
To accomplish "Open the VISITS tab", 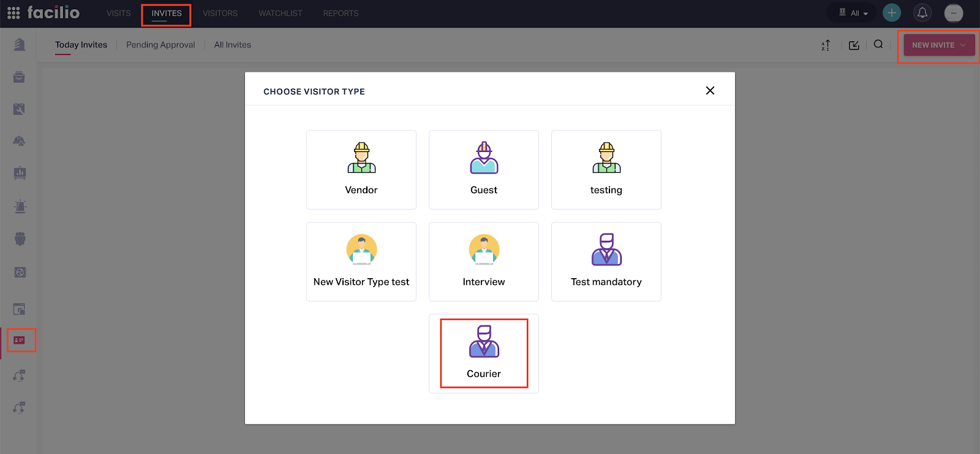I will click(x=119, y=13).
